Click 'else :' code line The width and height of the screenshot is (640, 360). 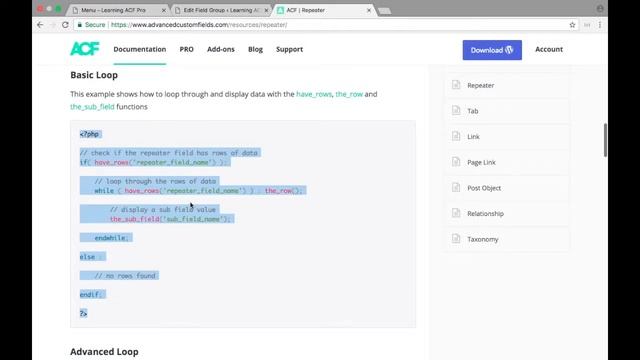[x=91, y=257]
